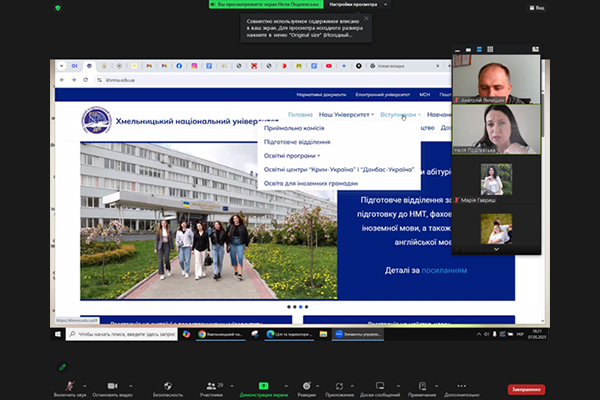
Task: Click side-by-side layout icon on video panel
Action: pos(535,49)
